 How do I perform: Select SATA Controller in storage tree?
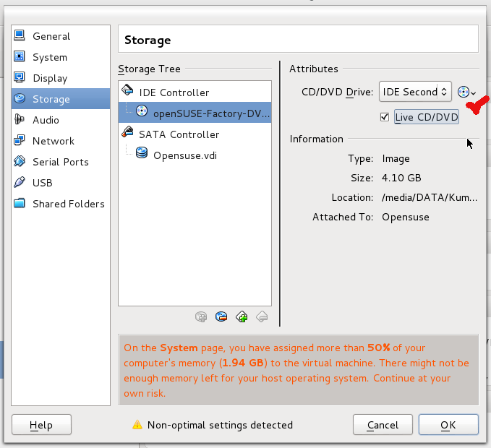[195, 134]
